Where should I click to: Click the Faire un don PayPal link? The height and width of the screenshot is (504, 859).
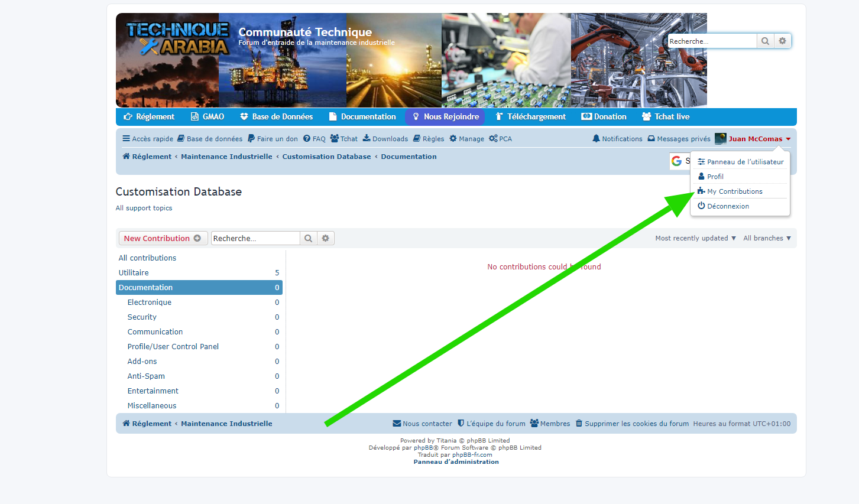tap(273, 139)
